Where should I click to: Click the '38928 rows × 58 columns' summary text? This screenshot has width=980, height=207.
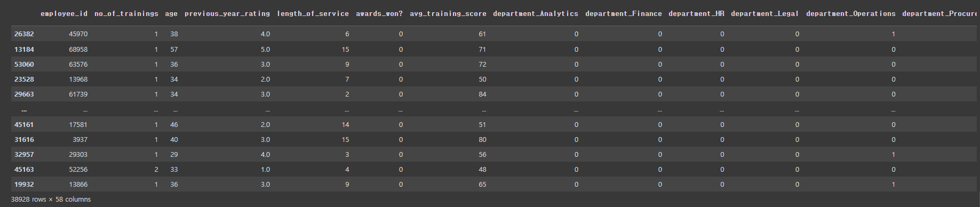(51, 199)
